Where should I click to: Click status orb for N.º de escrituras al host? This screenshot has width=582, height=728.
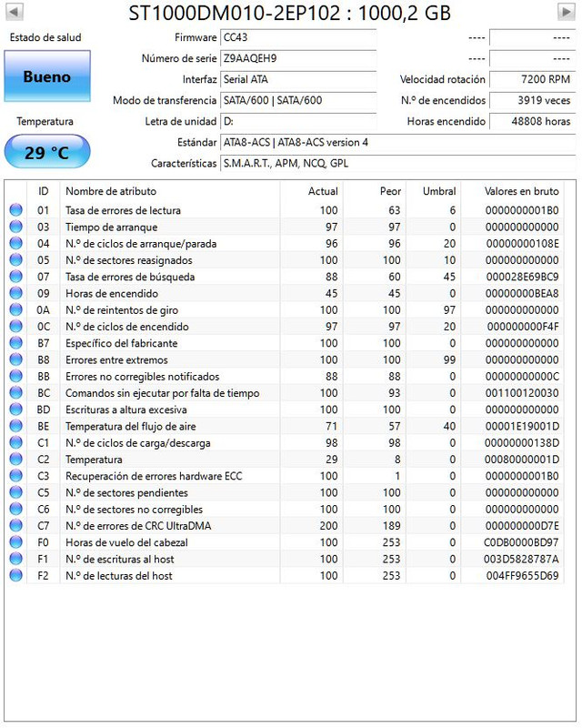pos(15,559)
